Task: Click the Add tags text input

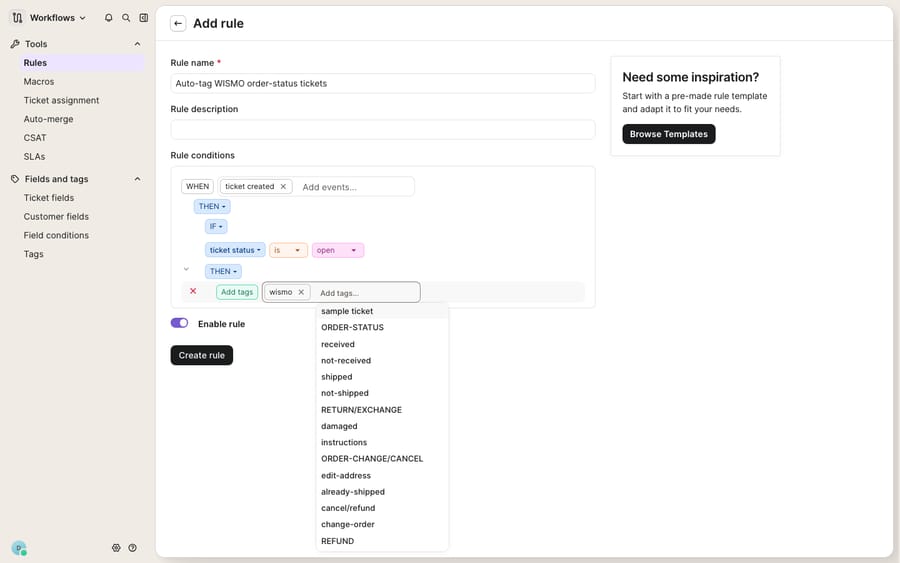Action: click(x=366, y=293)
